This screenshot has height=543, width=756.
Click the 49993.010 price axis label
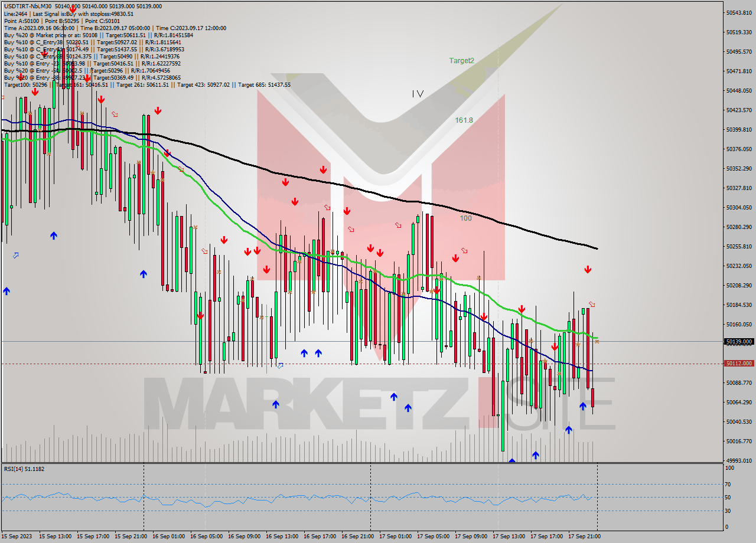pyautogui.click(x=739, y=460)
